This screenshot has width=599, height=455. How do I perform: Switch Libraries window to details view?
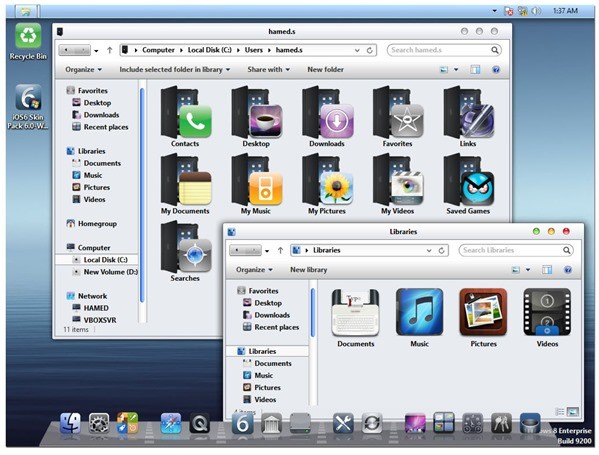tap(560, 411)
